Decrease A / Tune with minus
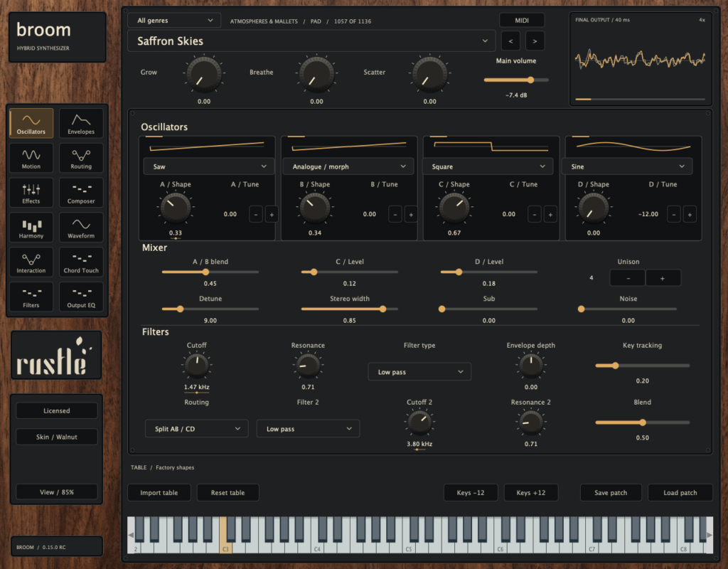728x569 pixels. pos(256,214)
